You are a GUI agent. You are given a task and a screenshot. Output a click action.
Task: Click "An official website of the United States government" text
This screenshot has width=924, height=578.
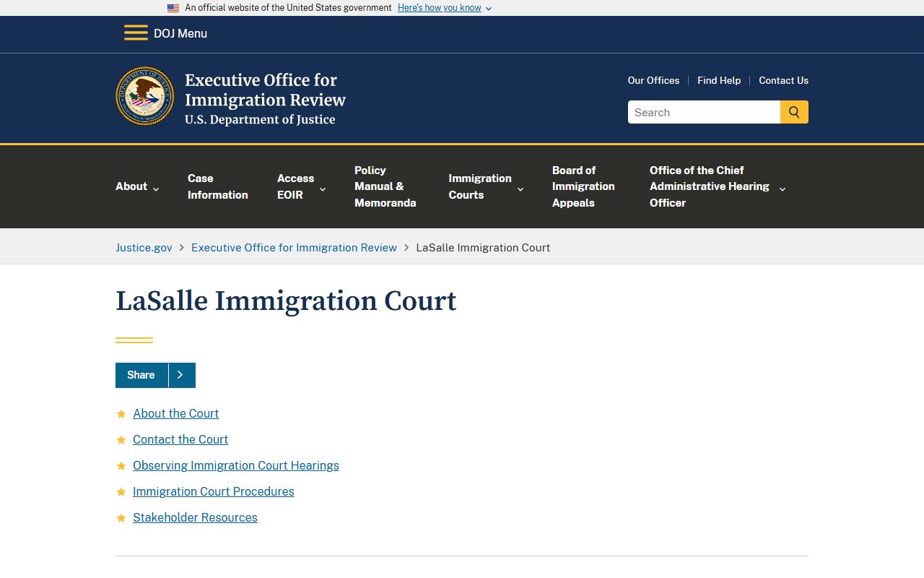(288, 8)
